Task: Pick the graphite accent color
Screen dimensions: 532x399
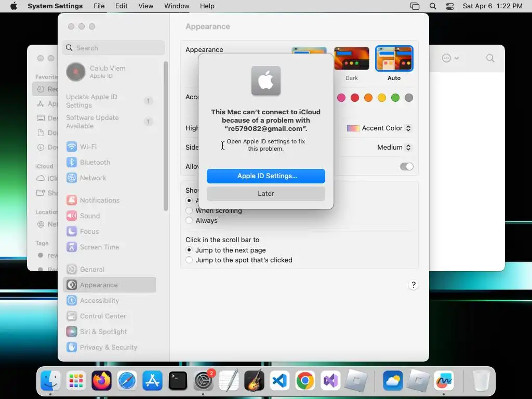Action: pyautogui.click(x=409, y=98)
